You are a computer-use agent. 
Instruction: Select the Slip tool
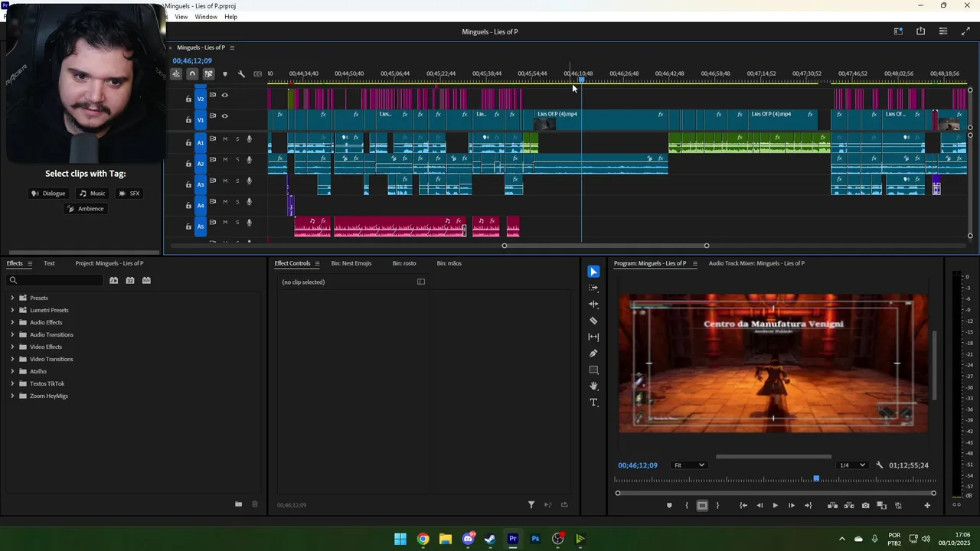(593, 337)
